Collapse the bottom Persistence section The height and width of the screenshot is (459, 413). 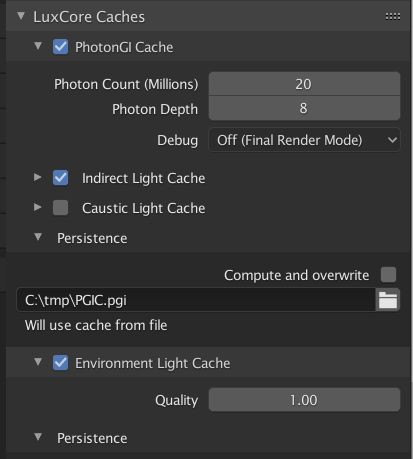38,437
